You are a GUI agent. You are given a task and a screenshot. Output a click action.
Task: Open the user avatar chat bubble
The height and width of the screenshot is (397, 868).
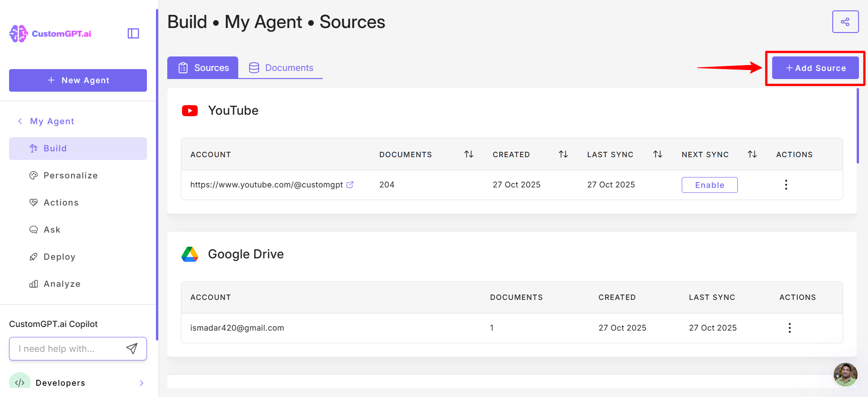pos(845,374)
